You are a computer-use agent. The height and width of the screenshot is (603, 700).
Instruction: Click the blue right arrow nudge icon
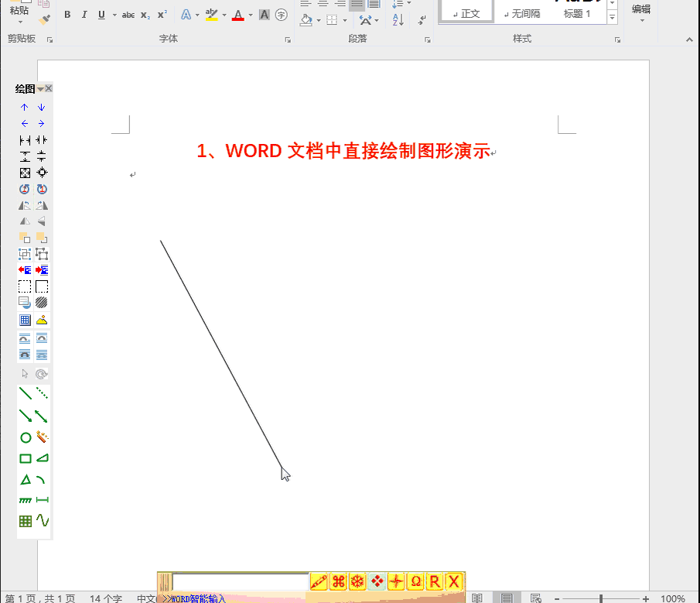[x=41, y=123]
